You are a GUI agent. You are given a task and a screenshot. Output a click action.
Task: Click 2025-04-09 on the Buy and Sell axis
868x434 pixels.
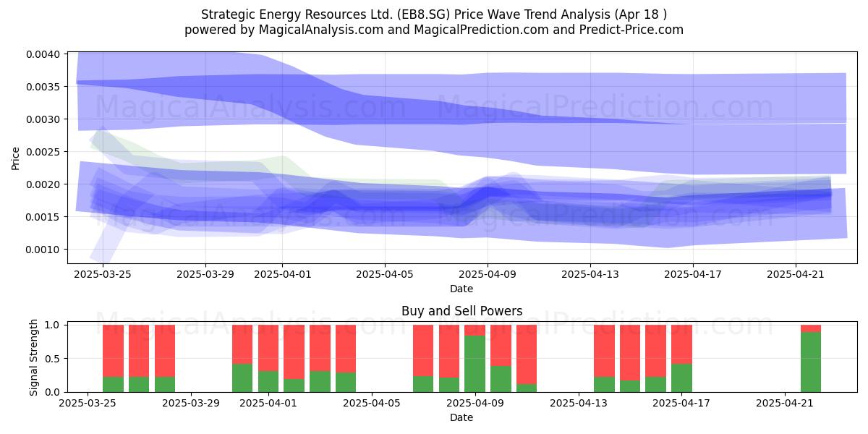[475, 404]
